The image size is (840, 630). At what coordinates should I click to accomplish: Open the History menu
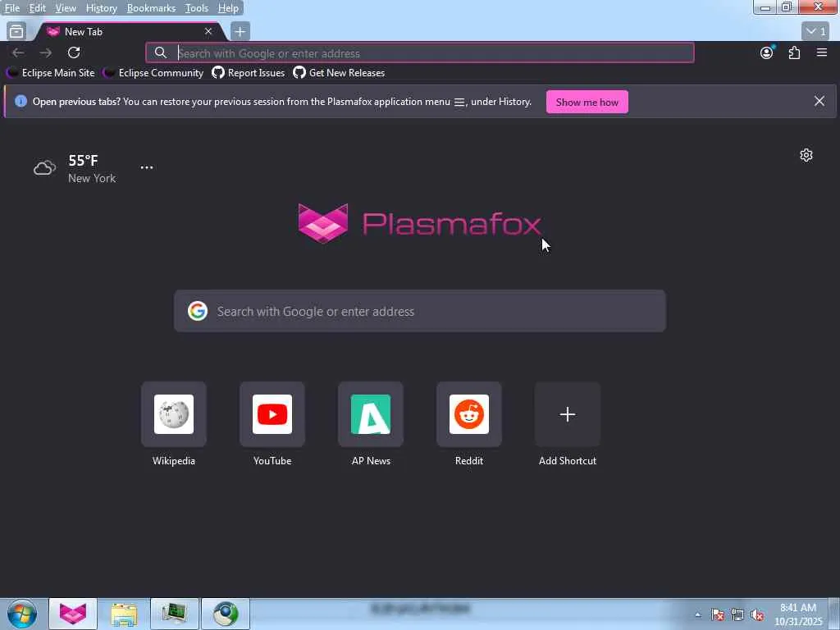point(101,8)
